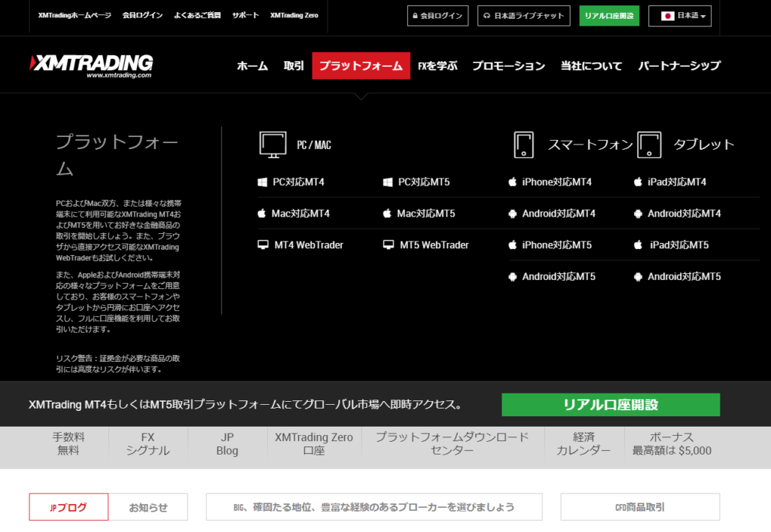Switch to the お知らせ tab
Viewport: 771px width, 532px height.
[x=148, y=507]
